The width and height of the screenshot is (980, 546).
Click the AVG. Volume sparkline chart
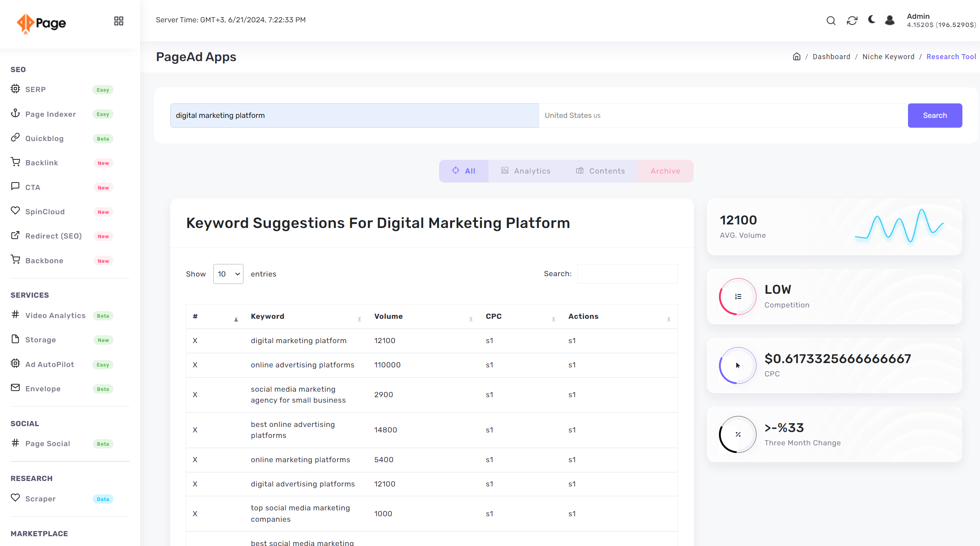899,226
